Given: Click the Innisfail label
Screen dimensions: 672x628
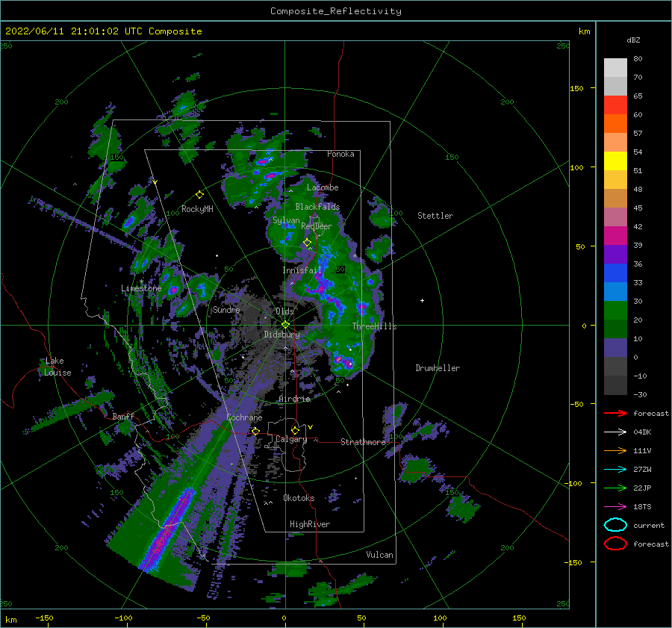Looking at the screenshot, I should click(x=302, y=270).
